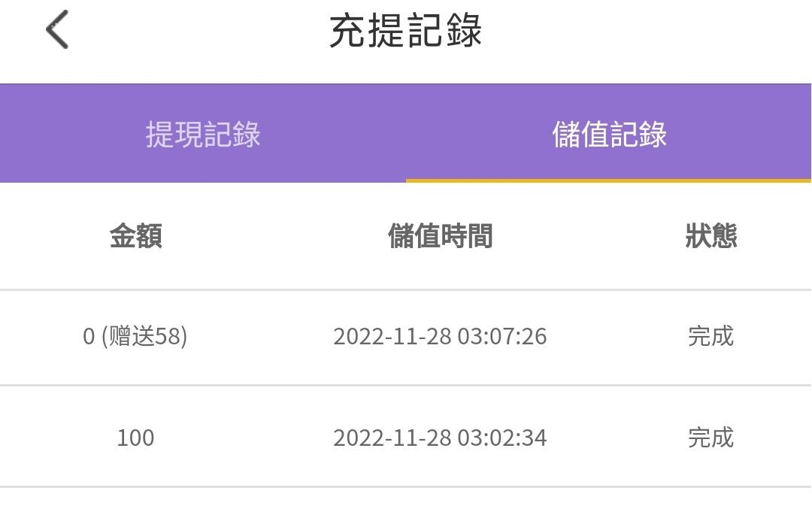This screenshot has width=812, height=518.
Task: Click the 03:07:26 time text
Action: click(502, 336)
